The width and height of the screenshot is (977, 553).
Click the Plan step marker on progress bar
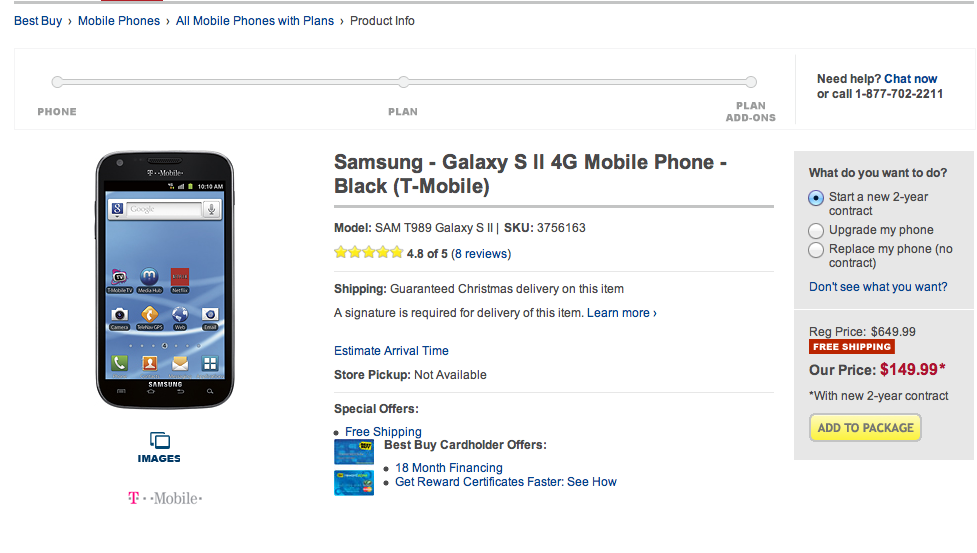pos(403,83)
